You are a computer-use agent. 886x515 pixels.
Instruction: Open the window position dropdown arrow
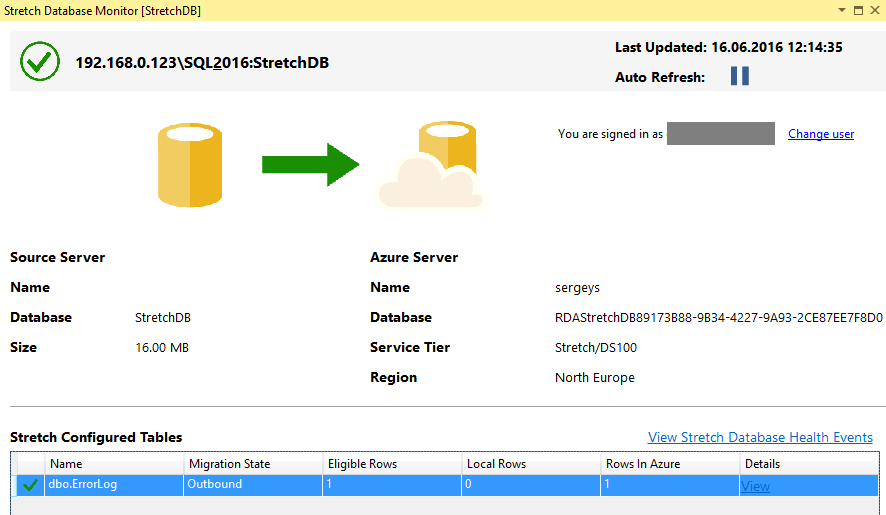click(x=841, y=10)
